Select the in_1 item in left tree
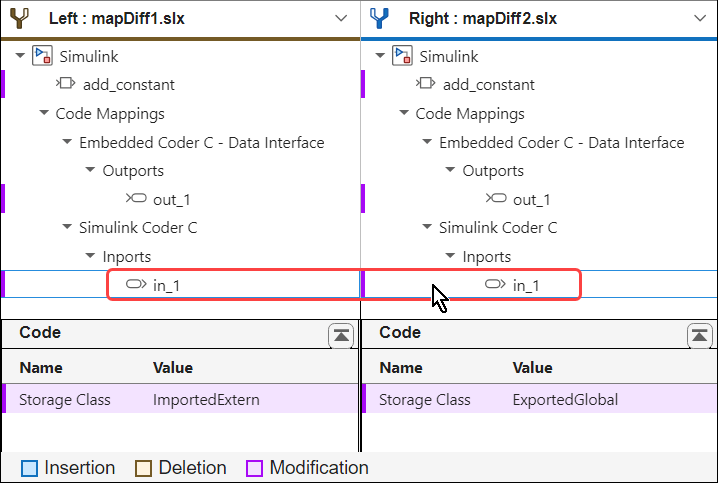The image size is (718, 483). 166,285
